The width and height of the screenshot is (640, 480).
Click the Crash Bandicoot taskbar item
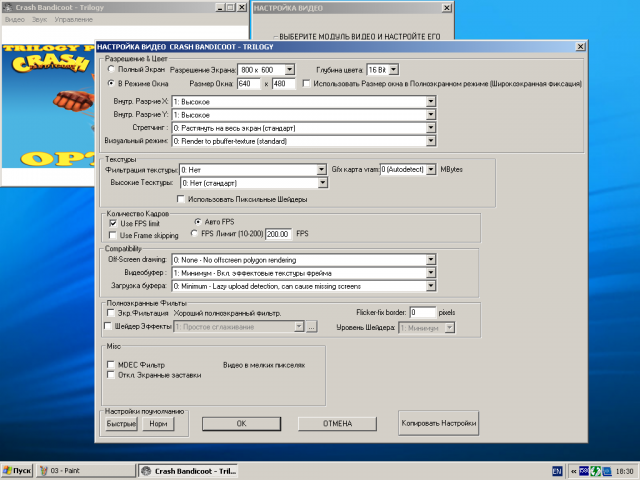click(x=188, y=471)
